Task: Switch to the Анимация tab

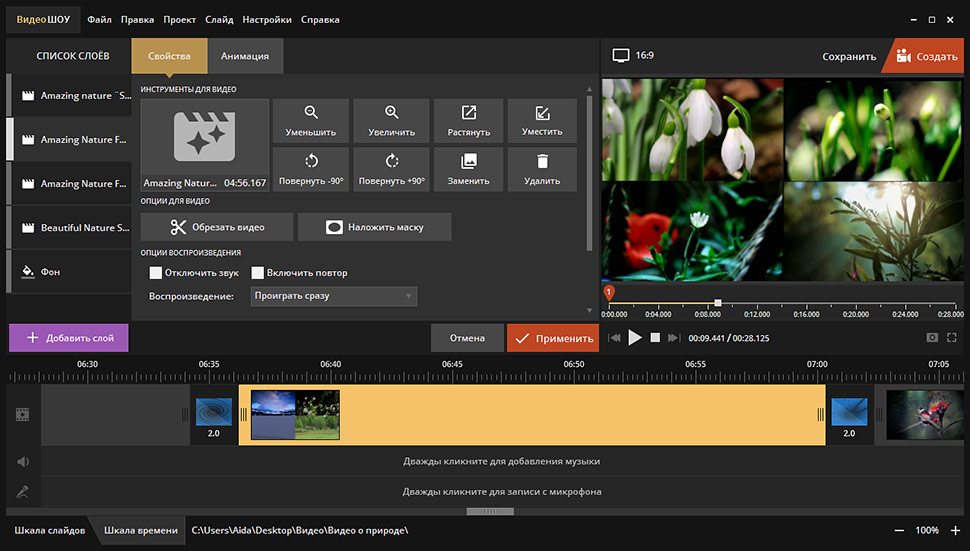Action: [245, 56]
